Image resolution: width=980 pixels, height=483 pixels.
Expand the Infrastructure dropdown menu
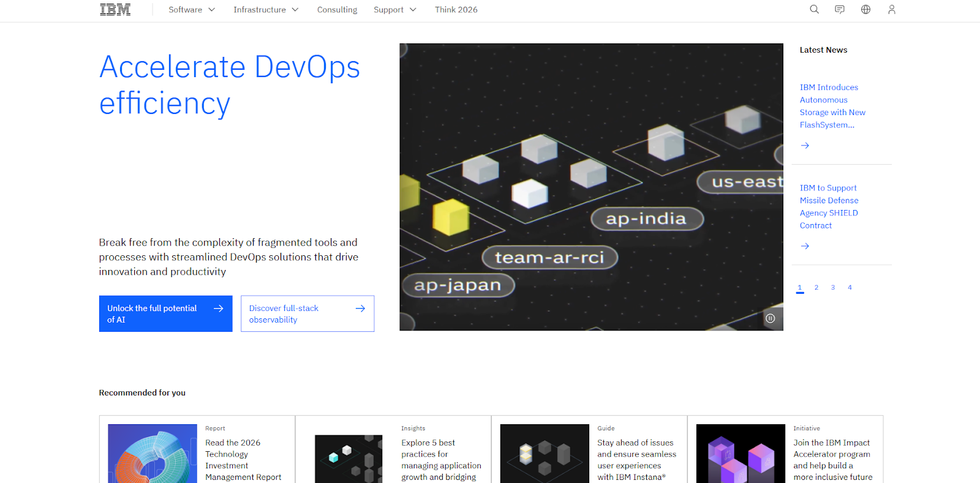tap(265, 10)
